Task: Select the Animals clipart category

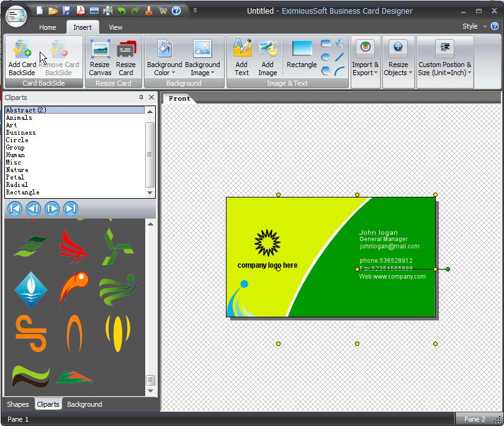Action: [x=19, y=117]
